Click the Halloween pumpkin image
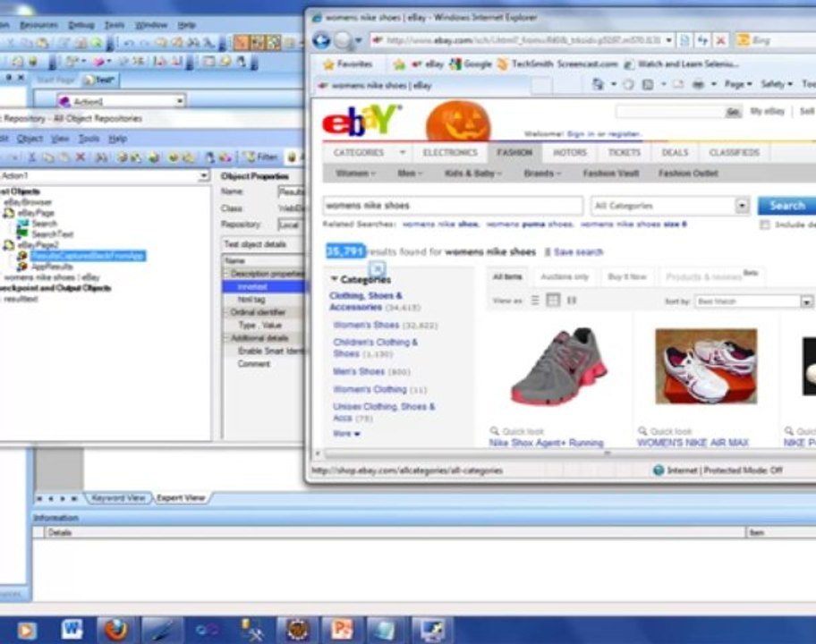Screen dimensions: 816x644 click(x=458, y=122)
